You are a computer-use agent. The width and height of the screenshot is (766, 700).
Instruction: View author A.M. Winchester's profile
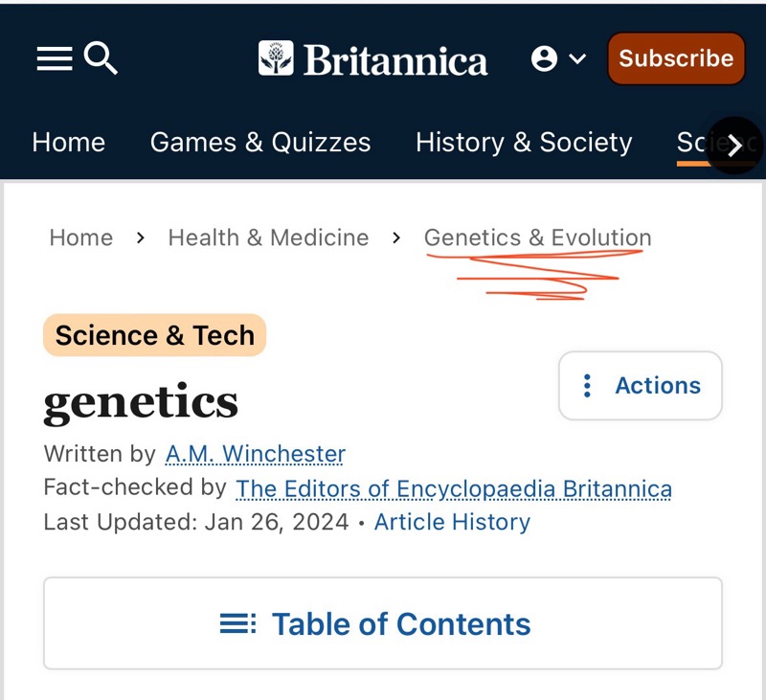click(255, 453)
